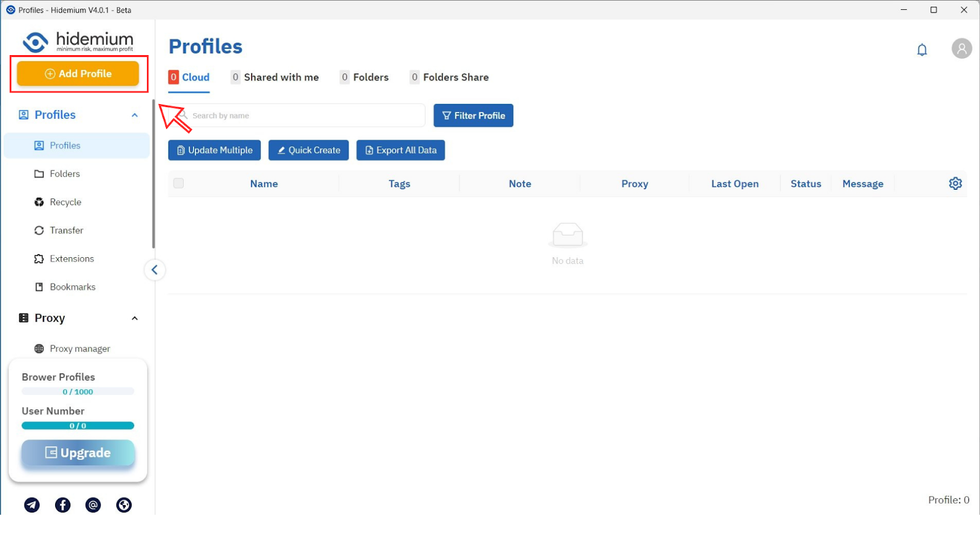Click the Tags column header
This screenshot has width=980, height=551.
point(399,184)
